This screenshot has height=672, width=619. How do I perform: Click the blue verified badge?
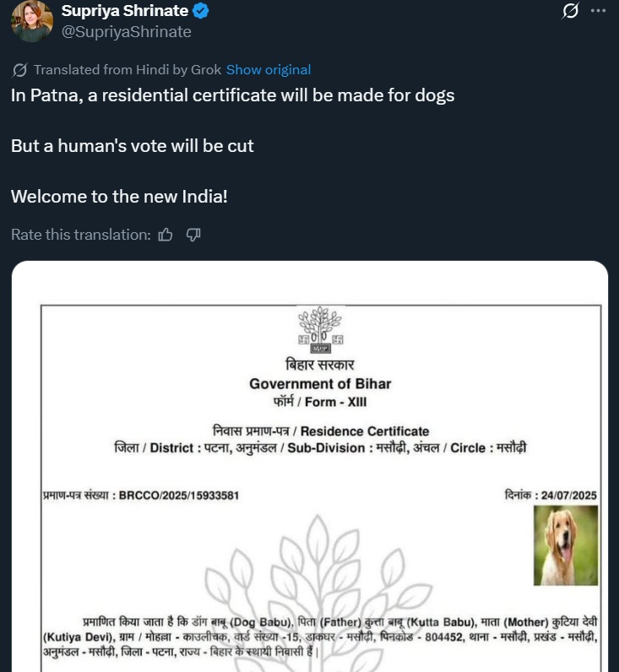click(202, 12)
